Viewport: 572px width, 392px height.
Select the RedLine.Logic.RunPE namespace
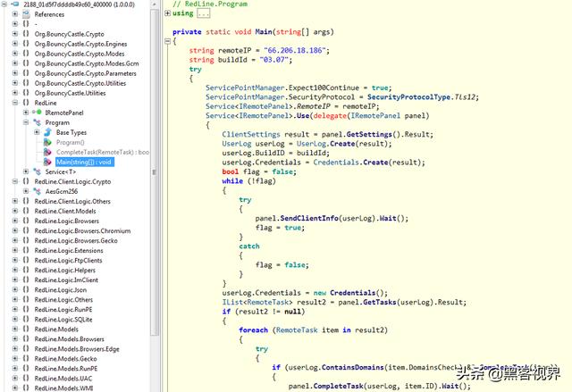[x=68, y=309]
